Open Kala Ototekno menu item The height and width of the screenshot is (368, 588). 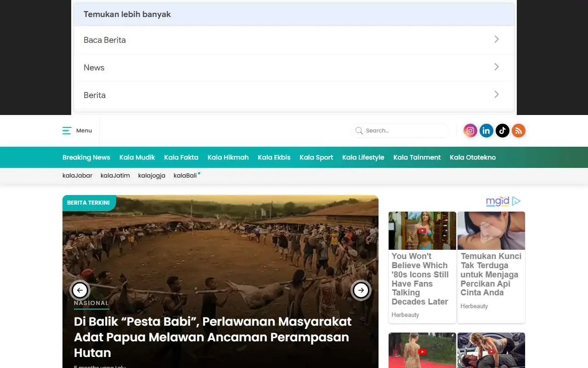point(473,157)
